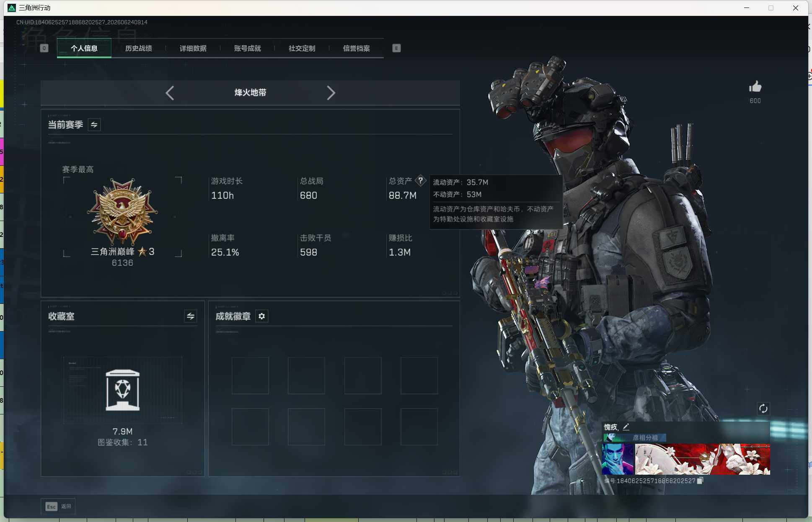Click the E key next-tab icon

(x=396, y=48)
